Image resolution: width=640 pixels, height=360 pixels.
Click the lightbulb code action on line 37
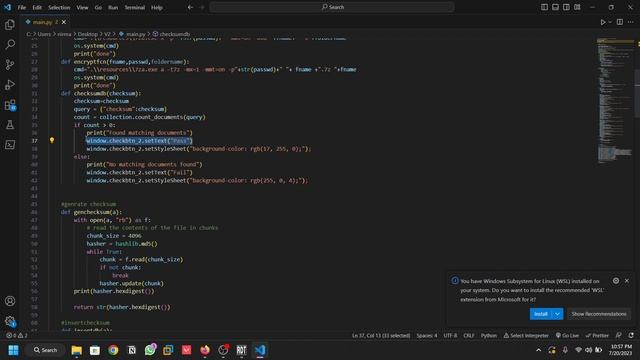pyautogui.click(x=52, y=140)
